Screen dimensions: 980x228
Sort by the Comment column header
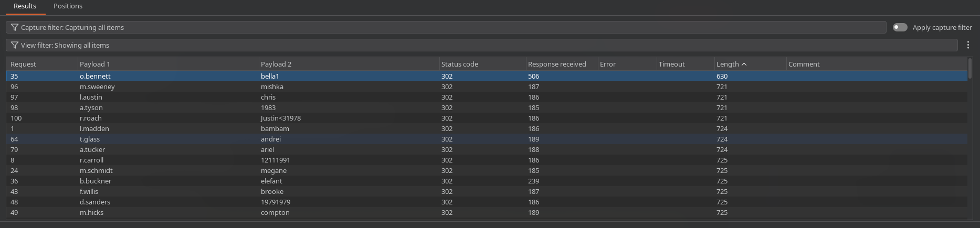877,64
